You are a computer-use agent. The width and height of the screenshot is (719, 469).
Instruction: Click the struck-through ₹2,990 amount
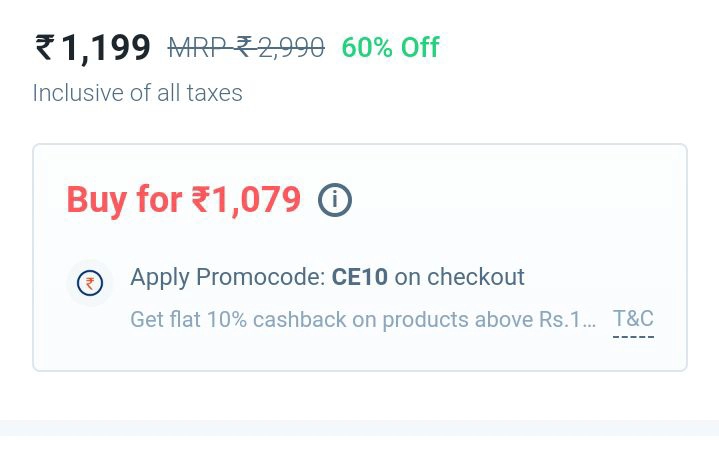click(x=280, y=47)
